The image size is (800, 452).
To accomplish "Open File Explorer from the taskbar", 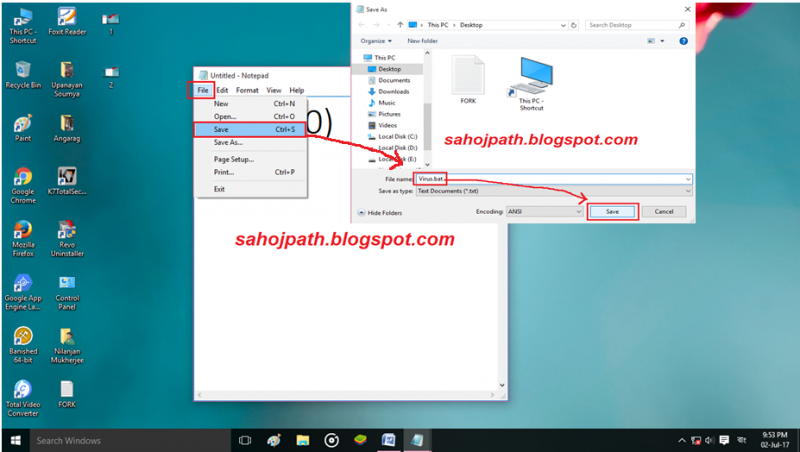I will pos(303,440).
